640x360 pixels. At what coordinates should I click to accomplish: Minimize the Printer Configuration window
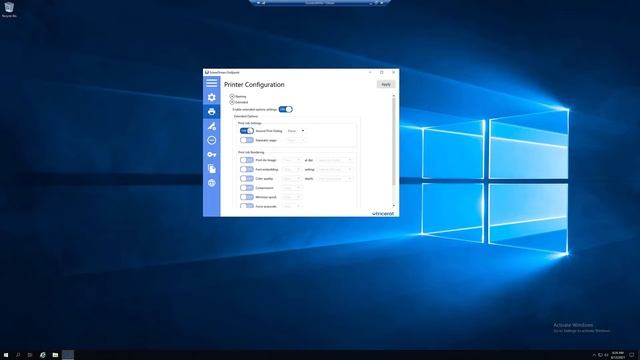point(370,72)
